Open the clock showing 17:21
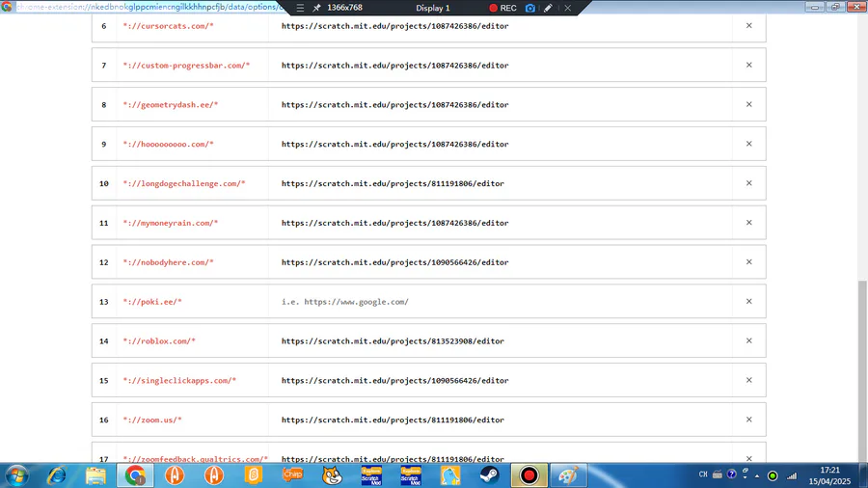 (829, 475)
